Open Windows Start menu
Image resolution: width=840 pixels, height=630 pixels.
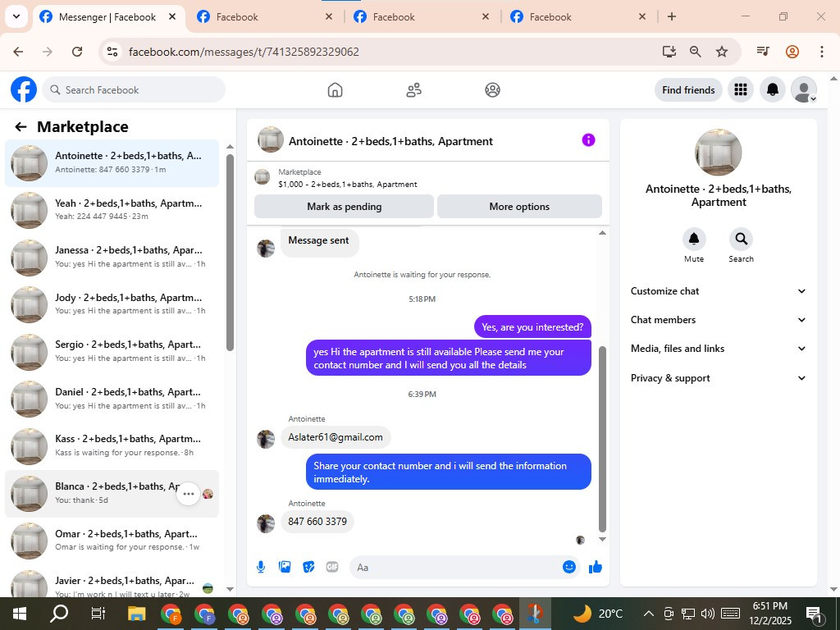point(20,614)
